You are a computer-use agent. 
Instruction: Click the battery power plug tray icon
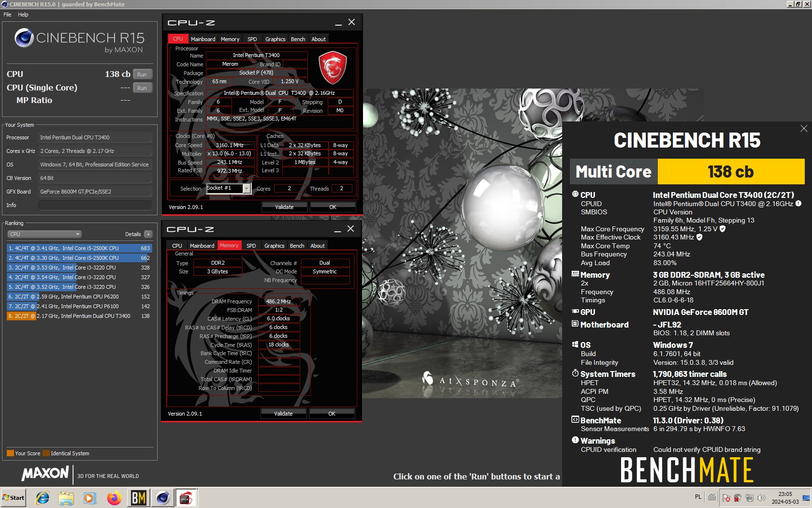(738, 498)
